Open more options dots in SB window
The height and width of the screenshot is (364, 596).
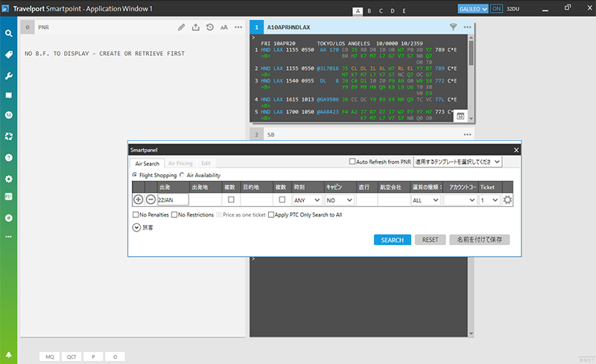(468, 135)
